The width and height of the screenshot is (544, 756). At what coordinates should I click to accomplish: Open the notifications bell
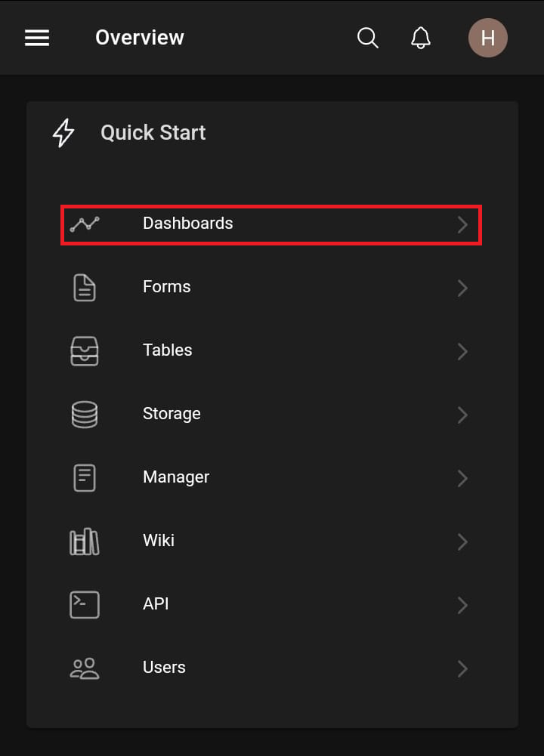[x=421, y=38]
